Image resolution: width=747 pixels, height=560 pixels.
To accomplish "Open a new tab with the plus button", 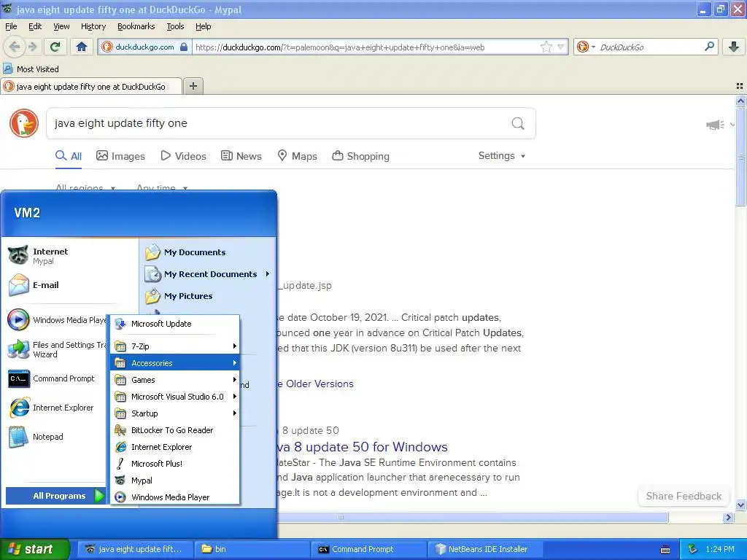I will [193, 86].
